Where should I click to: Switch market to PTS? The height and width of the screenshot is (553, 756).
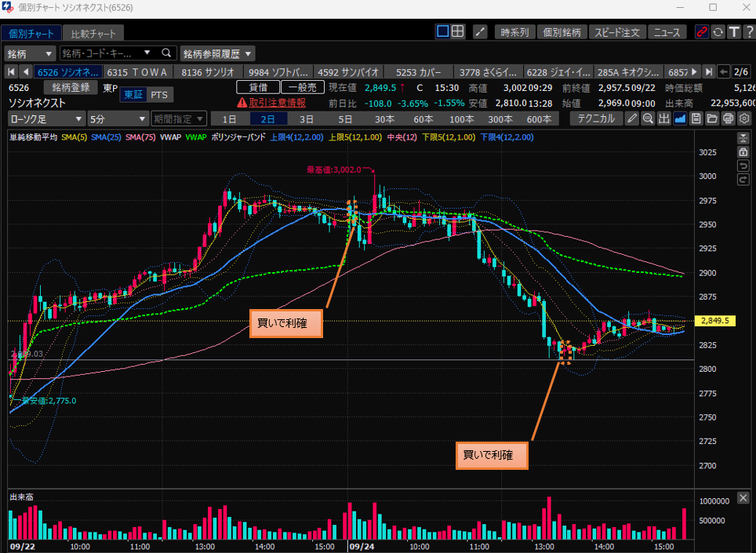click(x=159, y=94)
